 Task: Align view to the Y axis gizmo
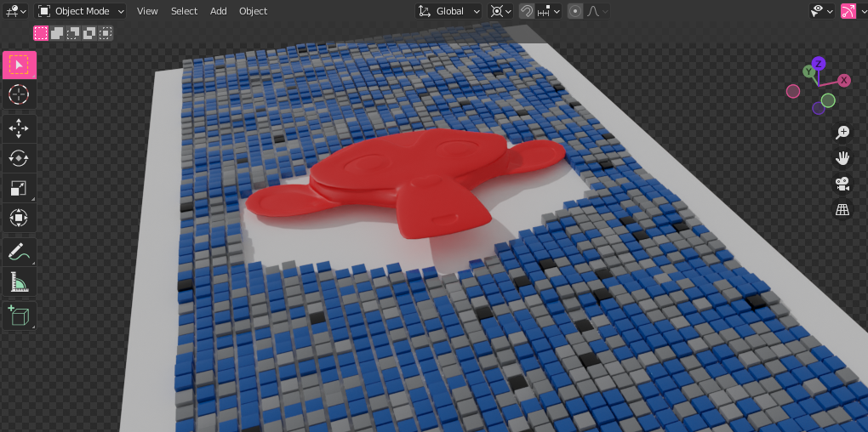pyautogui.click(x=808, y=72)
